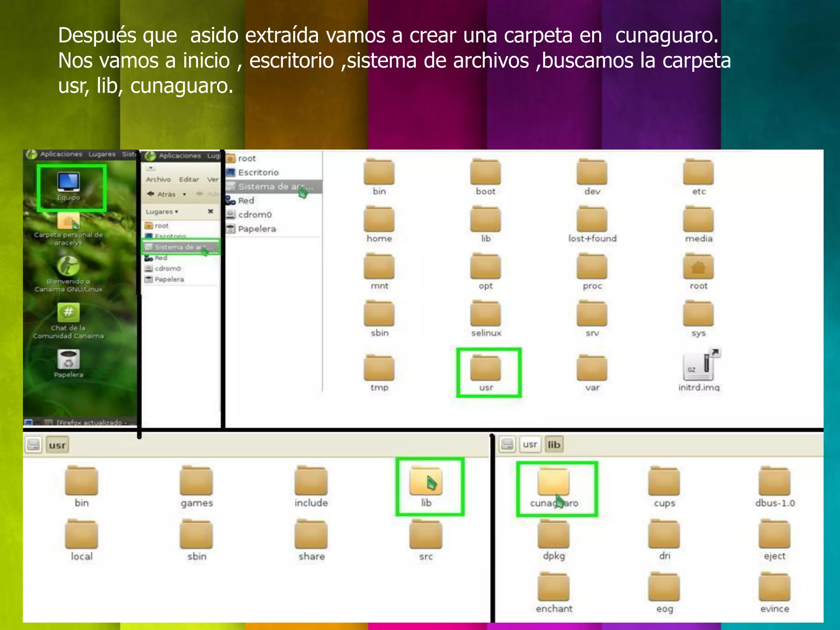The width and height of the screenshot is (840, 630).
Task: Open the evince folder
Action: click(x=774, y=593)
